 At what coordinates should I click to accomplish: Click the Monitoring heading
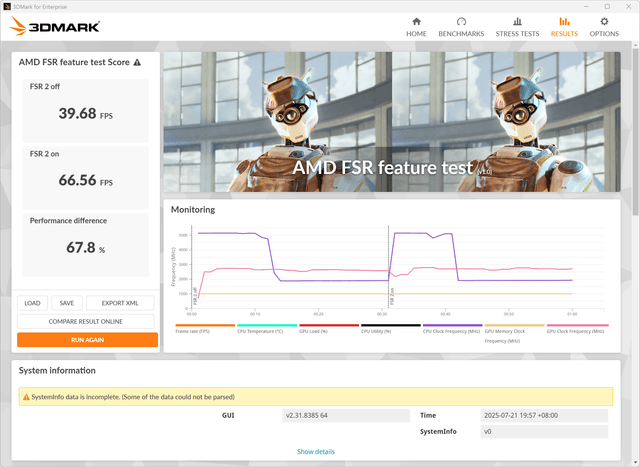pos(193,209)
